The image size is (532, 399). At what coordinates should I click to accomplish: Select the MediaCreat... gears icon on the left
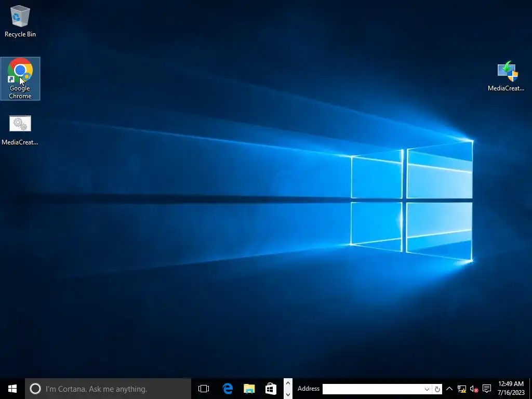click(x=20, y=130)
